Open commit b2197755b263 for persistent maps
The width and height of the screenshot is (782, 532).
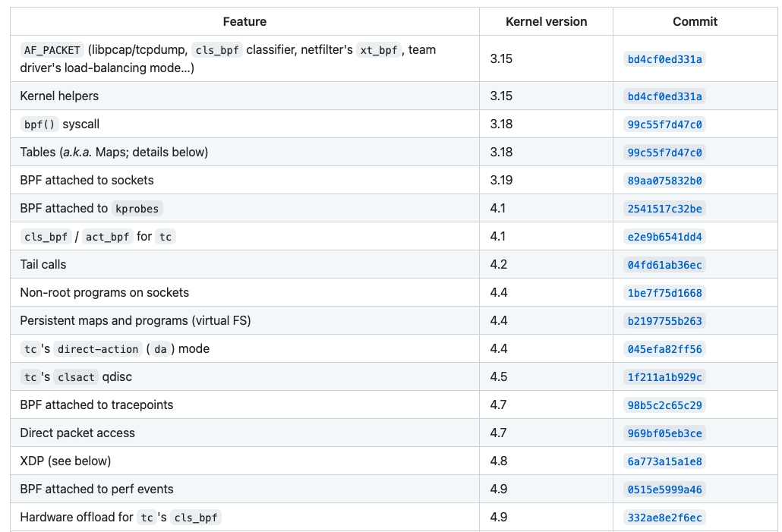[x=664, y=321]
